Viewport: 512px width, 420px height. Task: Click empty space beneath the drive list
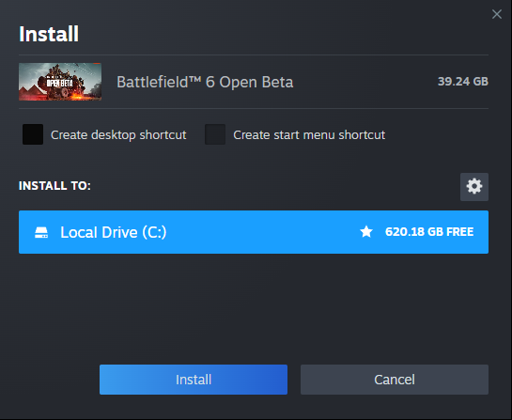[x=254, y=307]
